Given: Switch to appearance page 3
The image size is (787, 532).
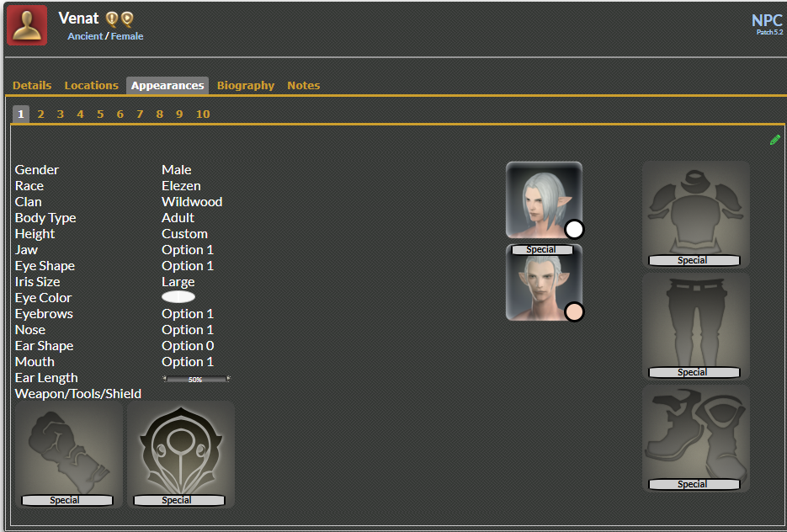Looking at the screenshot, I should [x=61, y=114].
